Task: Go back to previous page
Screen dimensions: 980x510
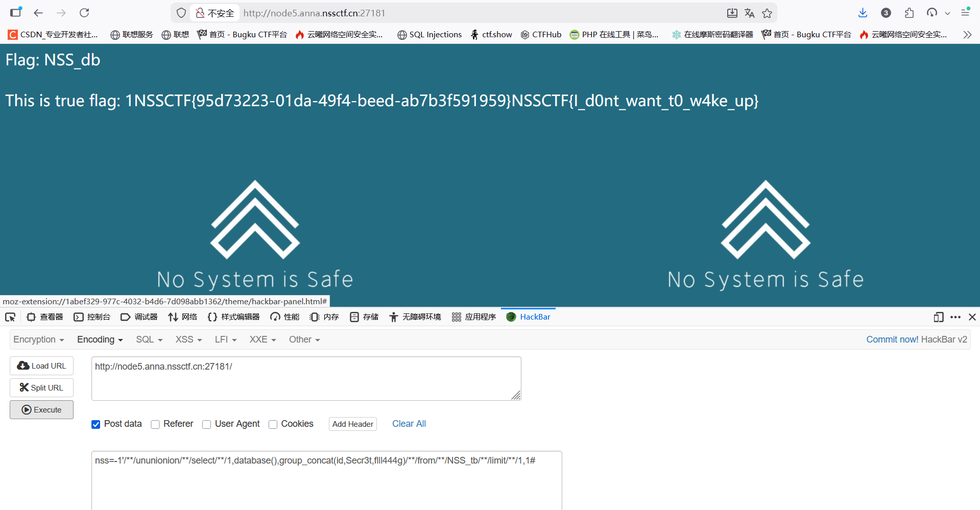Action: 38,13
